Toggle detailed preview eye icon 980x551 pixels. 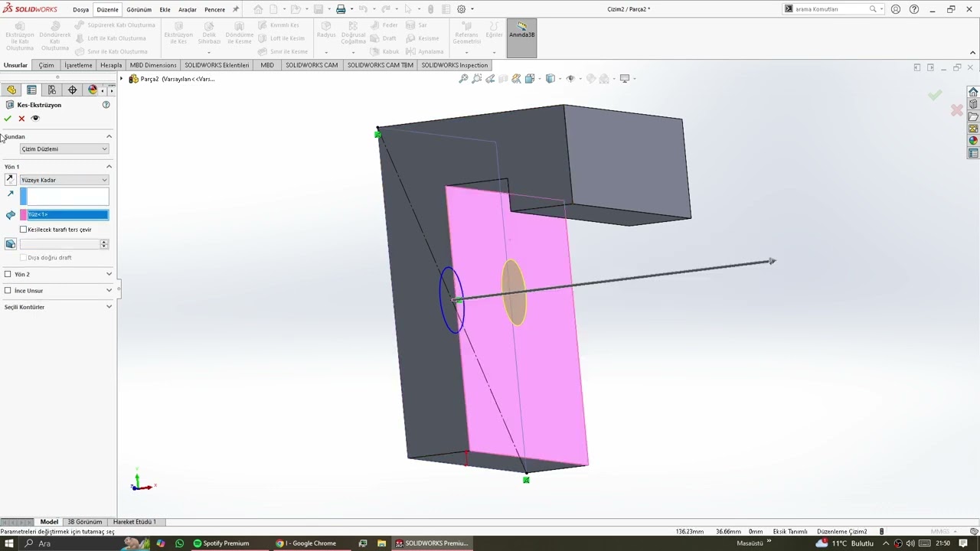pos(35,119)
